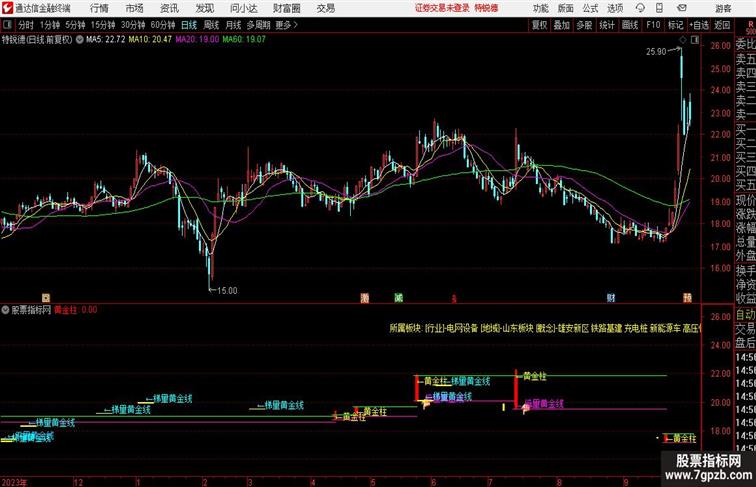The image size is (756, 487).
Task: Open the headset customer service icon
Action: click(640, 8)
